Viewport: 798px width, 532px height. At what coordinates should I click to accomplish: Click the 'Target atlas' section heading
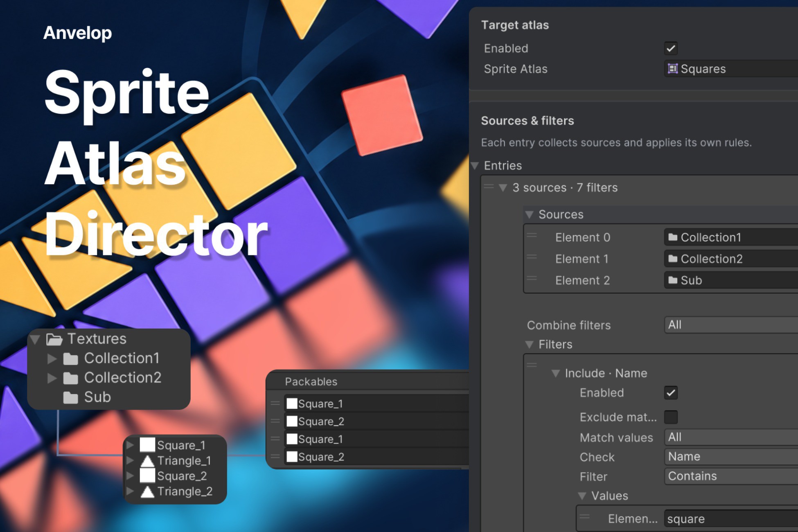pyautogui.click(x=515, y=25)
